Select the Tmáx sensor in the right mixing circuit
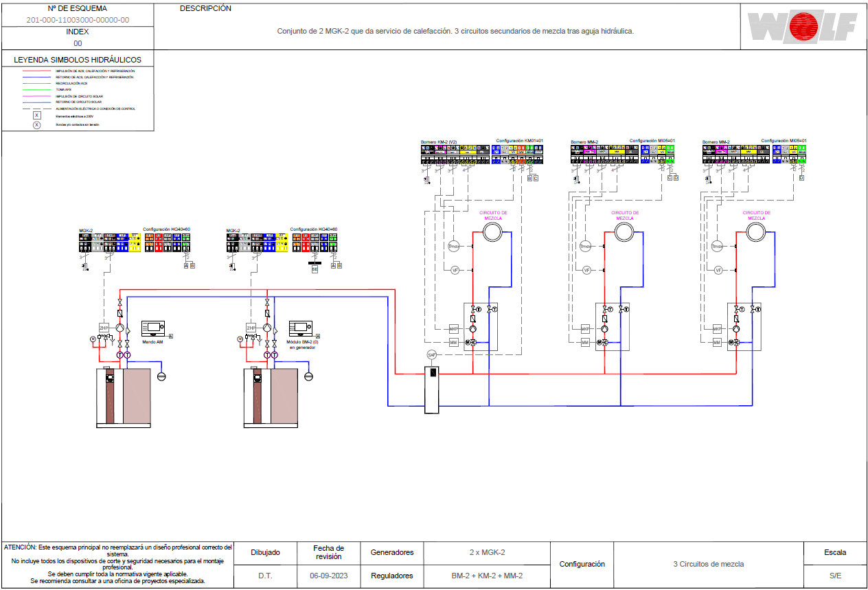This screenshot has width=868, height=590. 717,246
